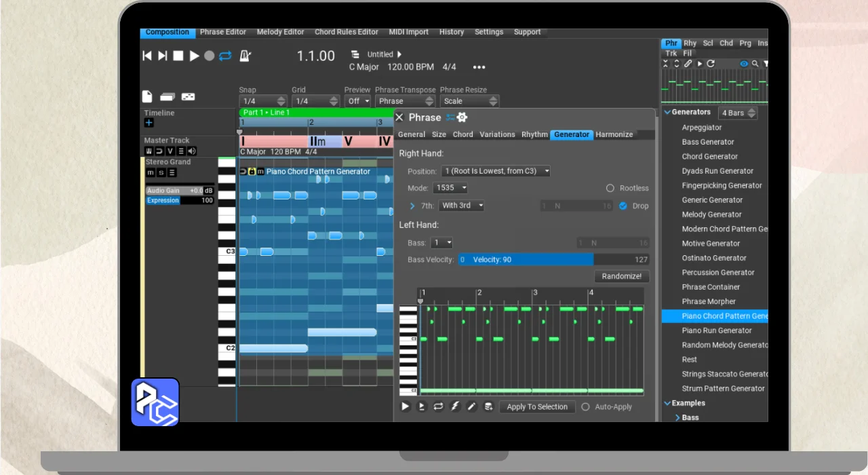The image size is (868, 475).
Task: Enable the Rootless radio option
Action: tap(610, 188)
